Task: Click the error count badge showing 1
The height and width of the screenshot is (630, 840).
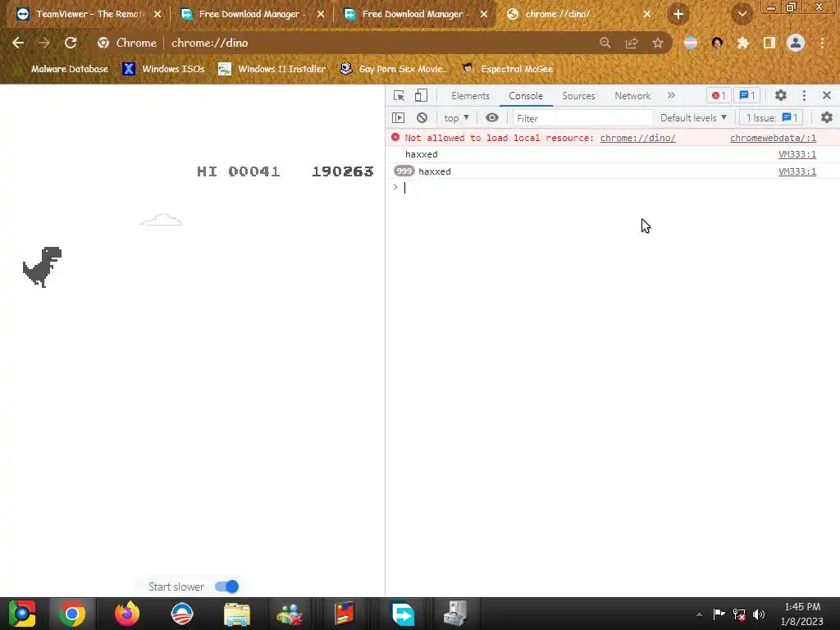Action: [x=718, y=95]
